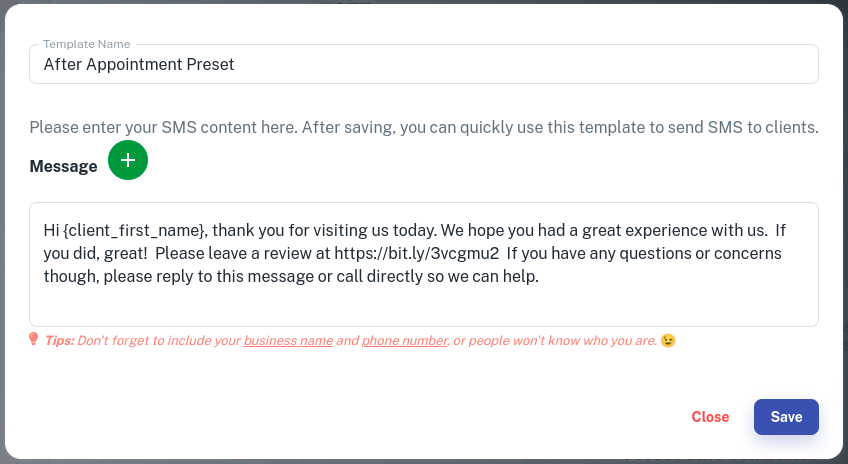The width and height of the screenshot is (848, 464).
Task: Open the underlined business name link
Action: 288,341
